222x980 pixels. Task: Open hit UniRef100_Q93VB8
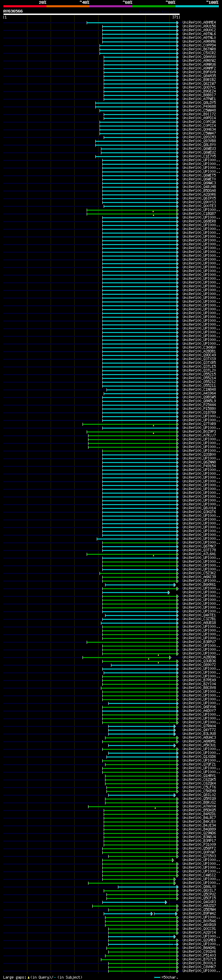click(x=199, y=141)
